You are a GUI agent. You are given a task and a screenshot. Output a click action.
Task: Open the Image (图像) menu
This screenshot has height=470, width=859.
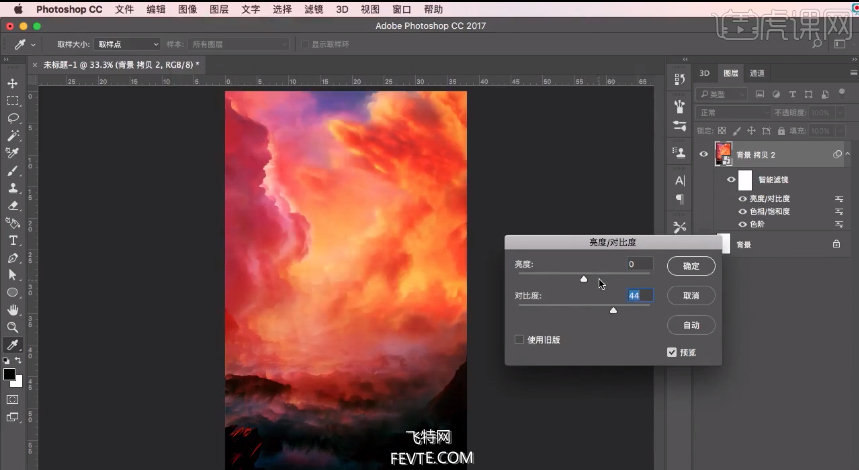(187, 9)
